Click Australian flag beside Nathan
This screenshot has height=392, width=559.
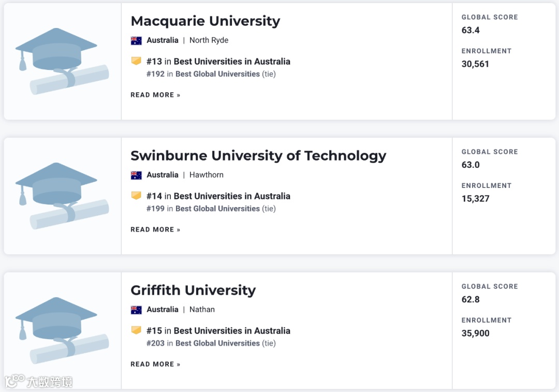[136, 310]
